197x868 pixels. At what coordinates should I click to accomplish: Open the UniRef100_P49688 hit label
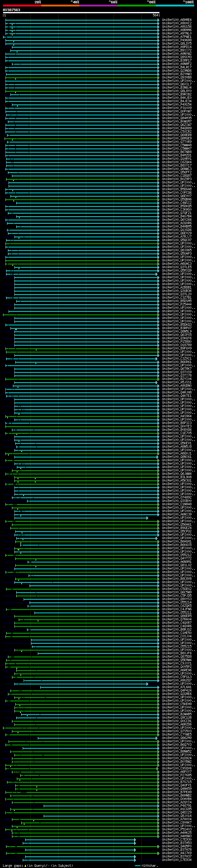tap(176, 40)
